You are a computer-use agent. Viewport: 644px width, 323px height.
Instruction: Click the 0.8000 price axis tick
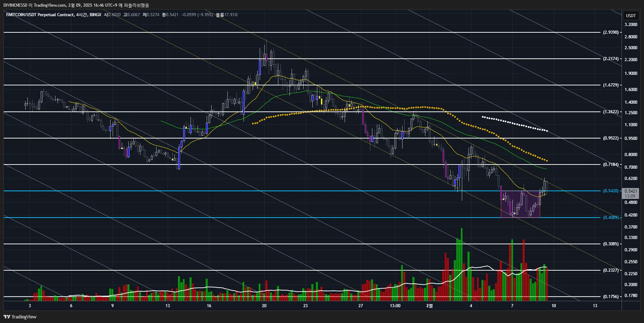click(631, 155)
